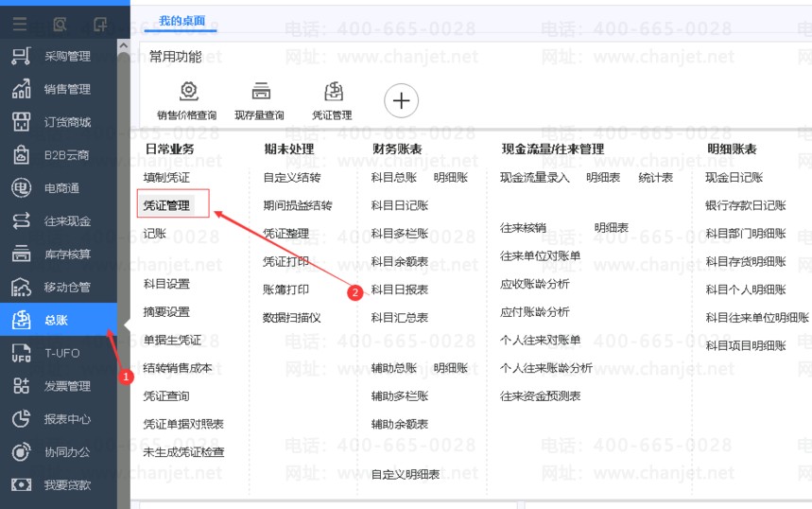812x509 pixels.
Task: Switch to 我的桌面 tab
Action: tap(181, 21)
